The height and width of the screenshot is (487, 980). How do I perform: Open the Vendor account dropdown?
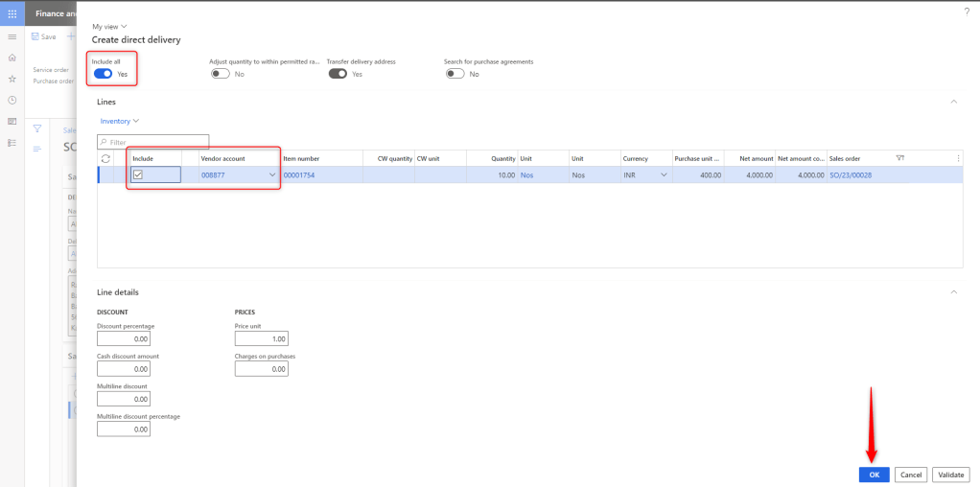coord(272,175)
